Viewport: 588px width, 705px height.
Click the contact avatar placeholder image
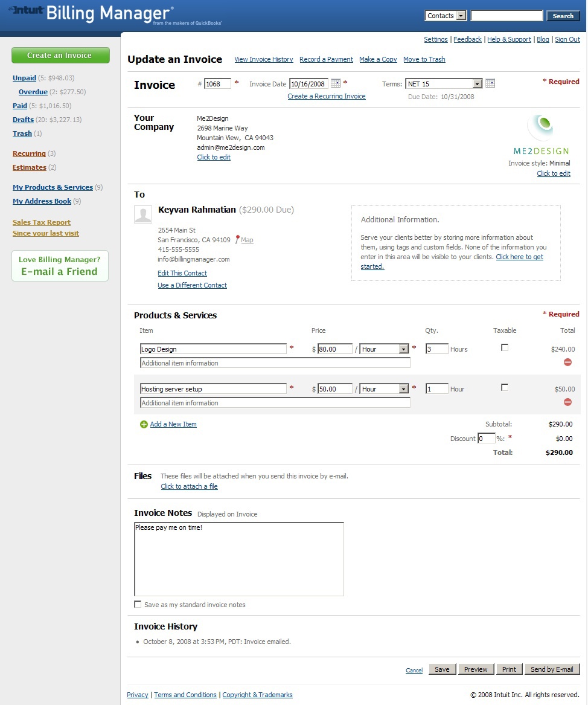(x=143, y=214)
